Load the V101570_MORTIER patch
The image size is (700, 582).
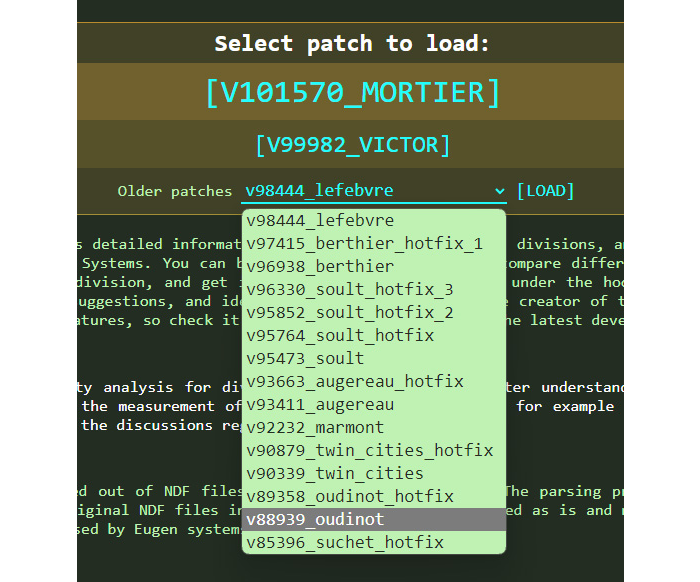(351, 92)
